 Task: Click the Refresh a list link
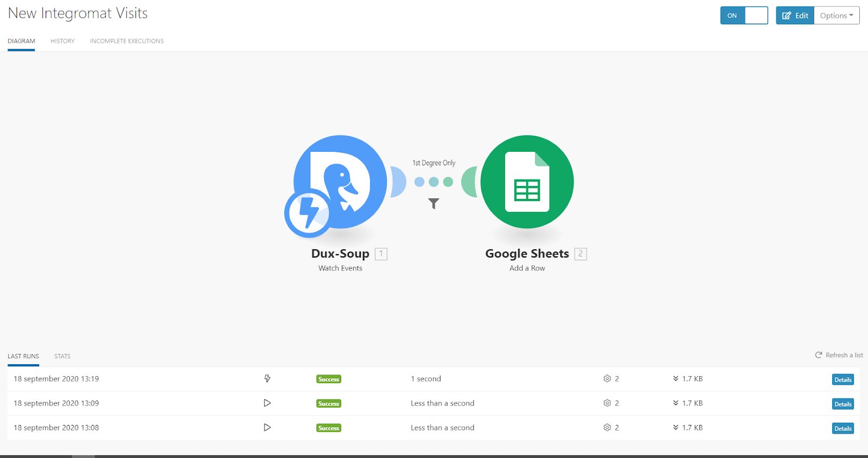coord(839,355)
